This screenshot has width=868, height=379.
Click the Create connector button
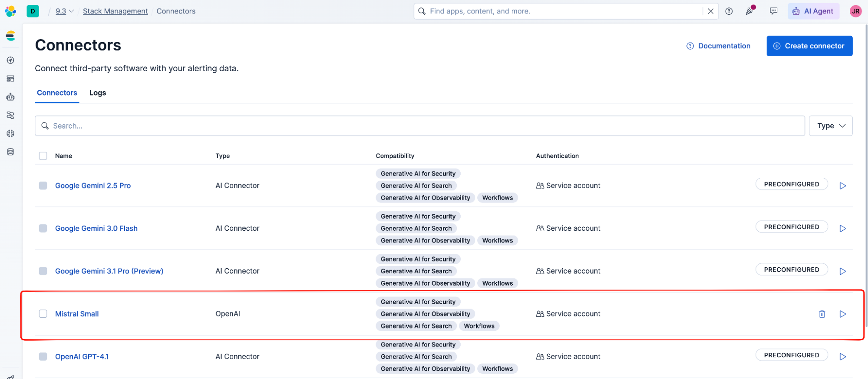[x=809, y=46]
